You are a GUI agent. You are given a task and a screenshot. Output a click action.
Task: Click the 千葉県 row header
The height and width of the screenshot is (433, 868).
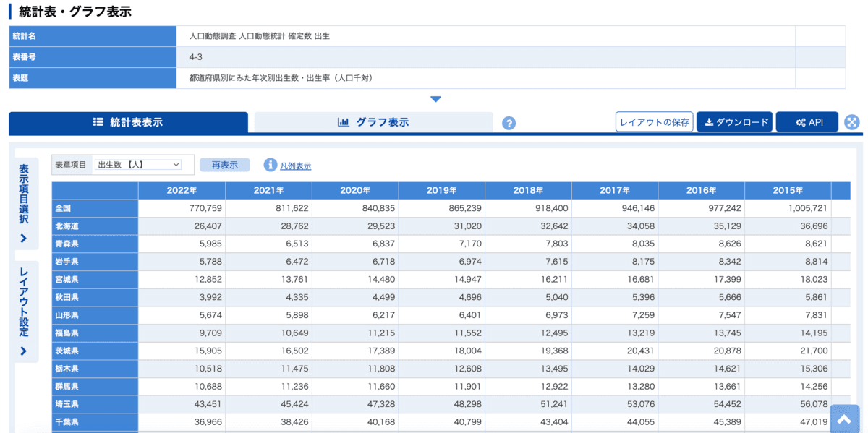[x=95, y=422]
